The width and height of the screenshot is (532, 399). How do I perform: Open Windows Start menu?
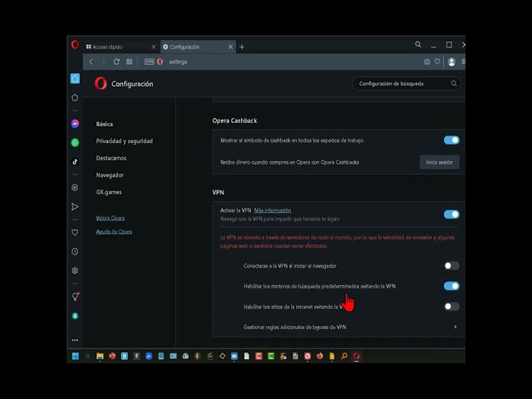click(x=76, y=356)
